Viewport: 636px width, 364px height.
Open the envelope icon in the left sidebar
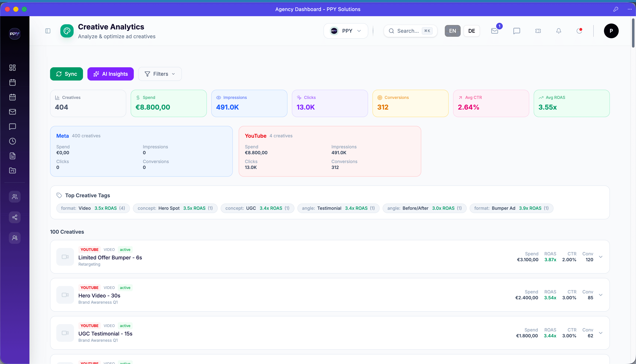click(x=13, y=112)
